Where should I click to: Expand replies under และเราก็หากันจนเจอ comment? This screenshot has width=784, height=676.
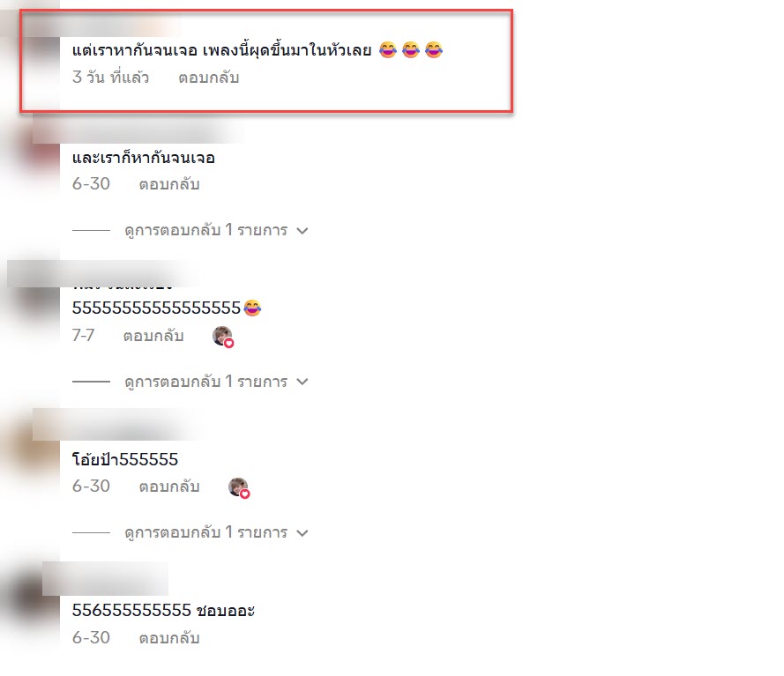[x=216, y=230]
